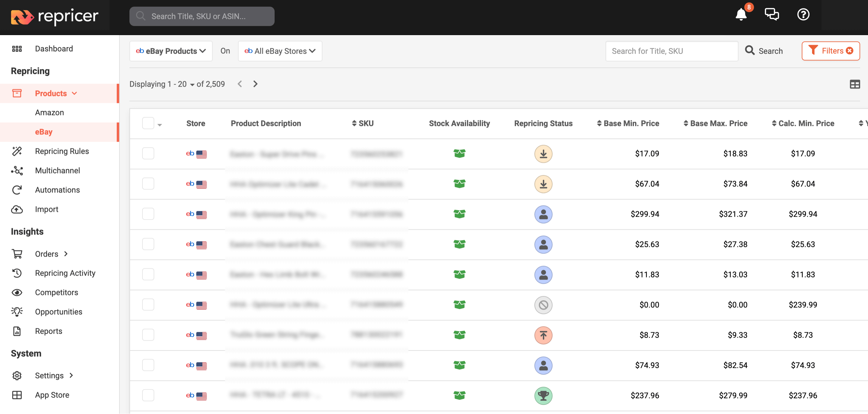Select Amazon under Products
Image resolution: width=868 pixels, height=414 pixels.
[50, 113]
